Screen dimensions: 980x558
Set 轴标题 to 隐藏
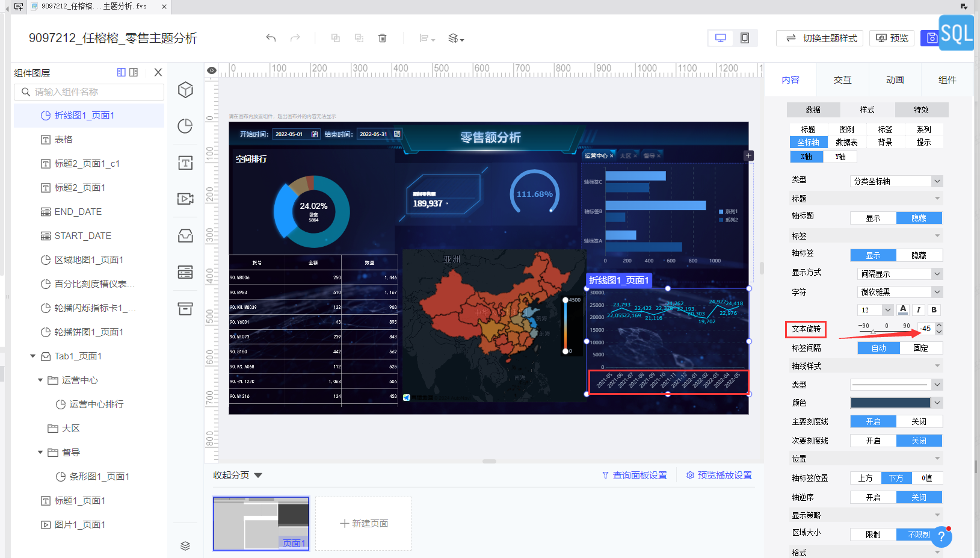[x=919, y=218]
